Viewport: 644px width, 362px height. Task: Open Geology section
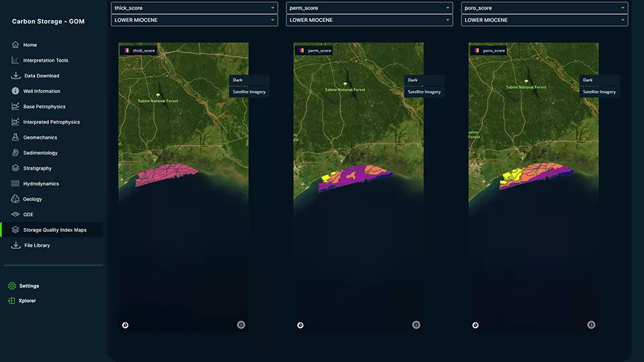(32, 199)
